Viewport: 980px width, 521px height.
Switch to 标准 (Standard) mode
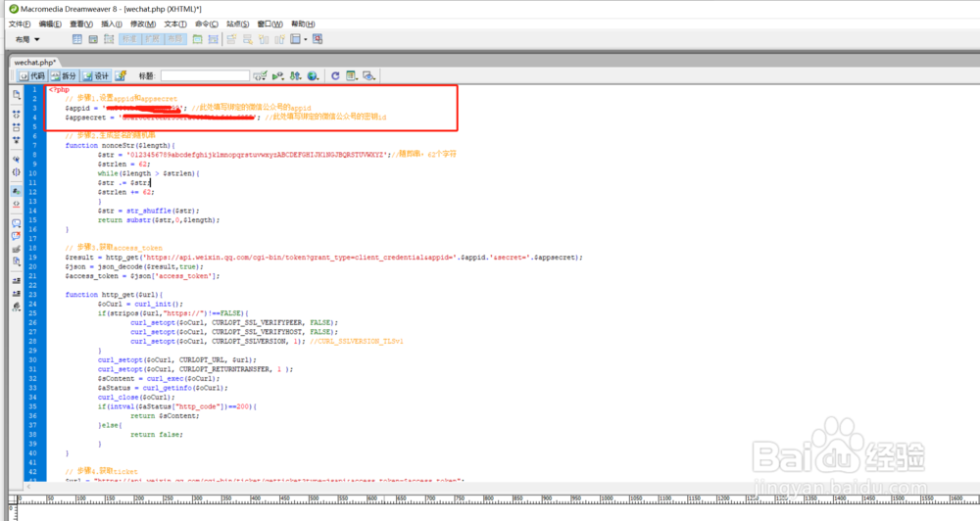coord(129,39)
